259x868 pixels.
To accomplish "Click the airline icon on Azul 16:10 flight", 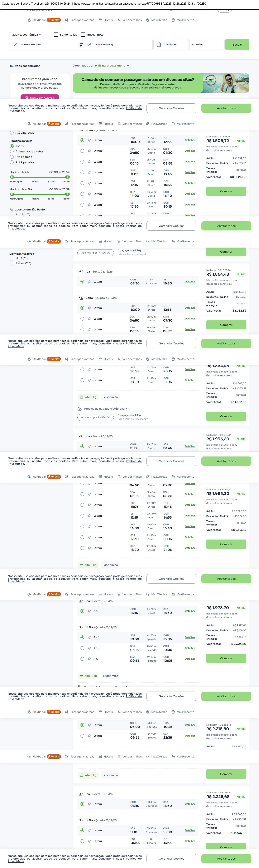I will (89, 611).
